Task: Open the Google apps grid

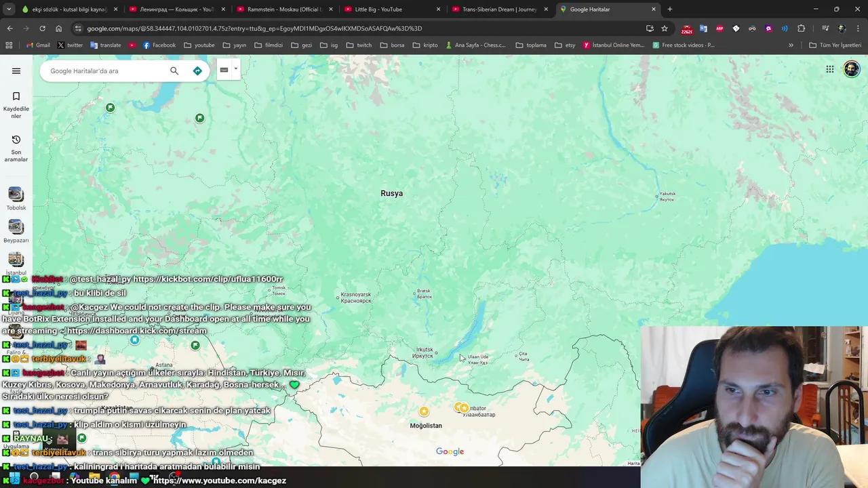Action: [x=829, y=69]
